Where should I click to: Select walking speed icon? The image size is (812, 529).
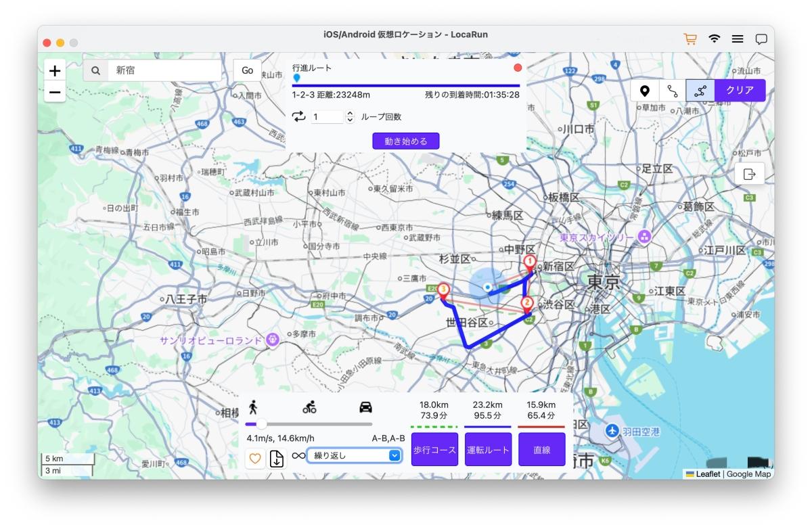(x=253, y=407)
